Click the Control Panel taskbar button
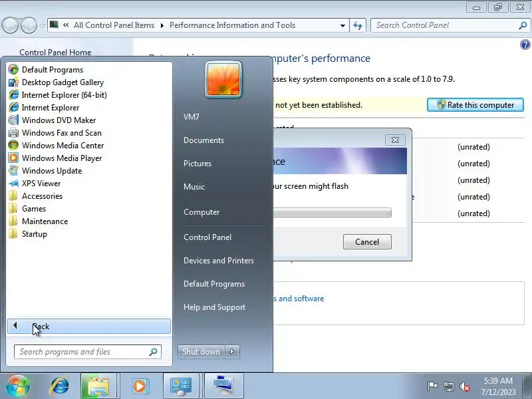Image resolution: width=532 pixels, height=399 pixels. point(181,386)
